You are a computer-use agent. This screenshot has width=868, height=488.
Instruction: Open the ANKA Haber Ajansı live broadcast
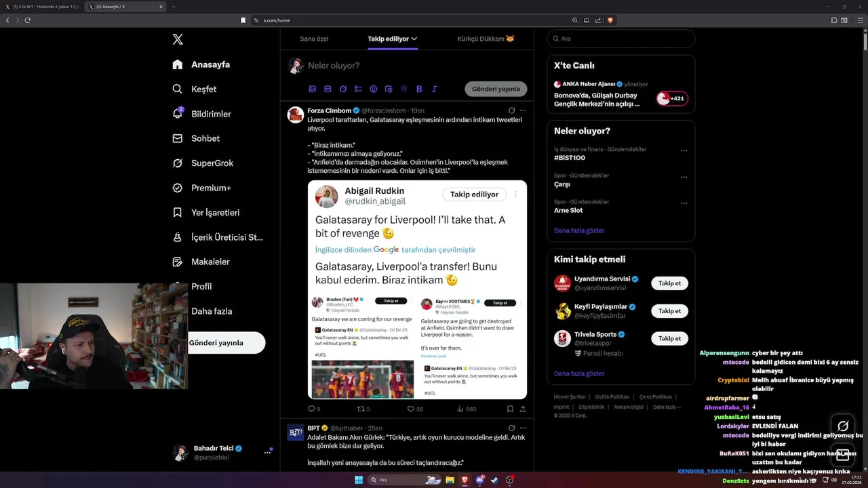tap(620, 94)
